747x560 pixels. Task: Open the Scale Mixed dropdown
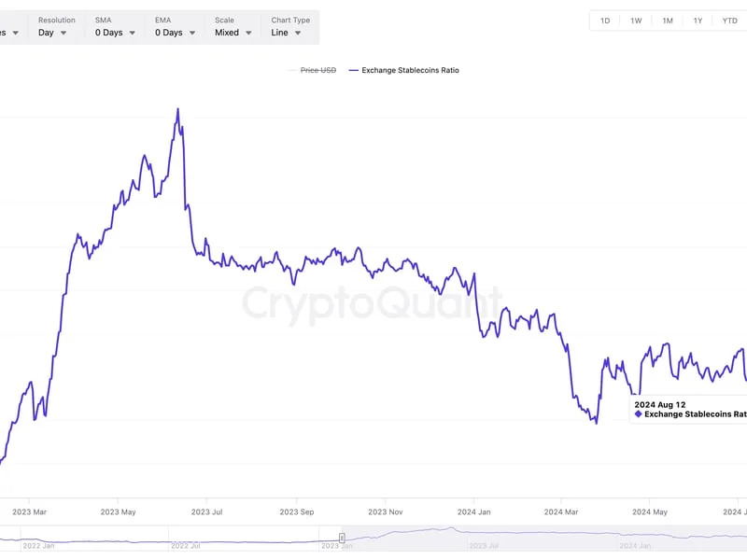(233, 27)
